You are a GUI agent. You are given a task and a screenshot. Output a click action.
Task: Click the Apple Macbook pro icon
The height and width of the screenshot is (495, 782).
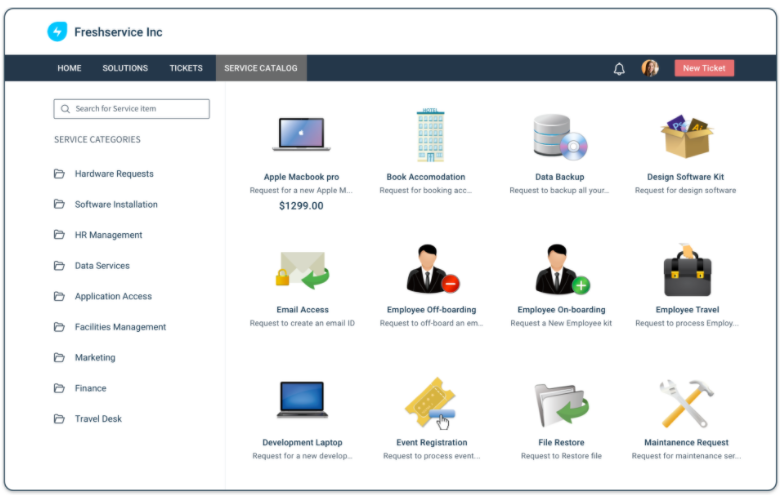click(x=301, y=134)
